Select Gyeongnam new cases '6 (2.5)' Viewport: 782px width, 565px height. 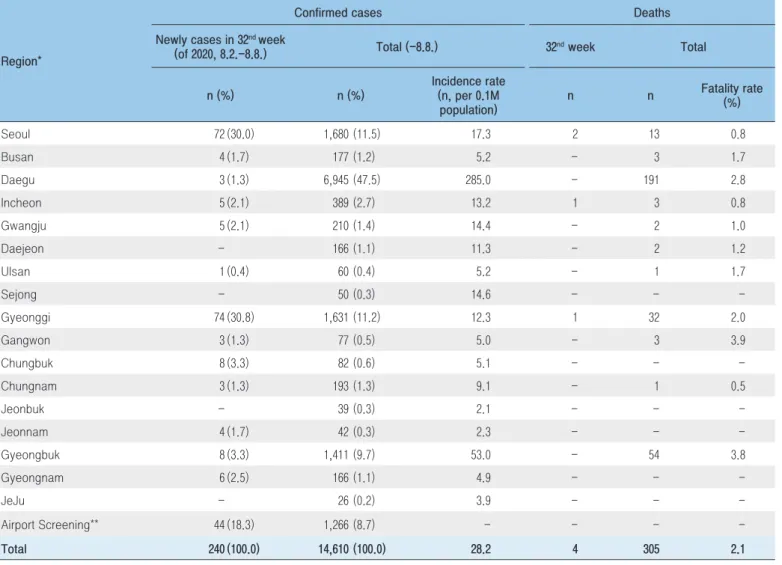pyautogui.click(x=234, y=478)
